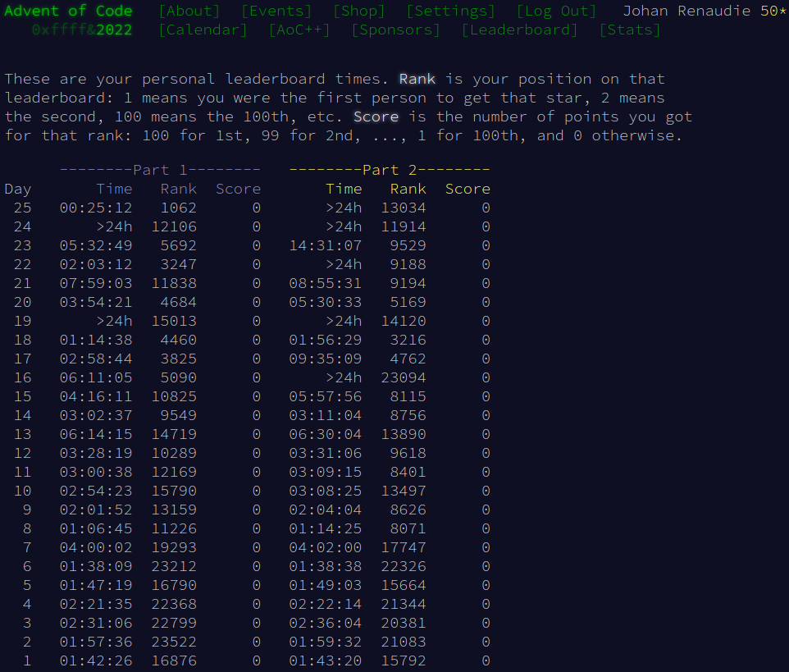Click Day 9 Part 2 rank 8626
The height and width of the screenshot is (672, 789).
(408, 510)
